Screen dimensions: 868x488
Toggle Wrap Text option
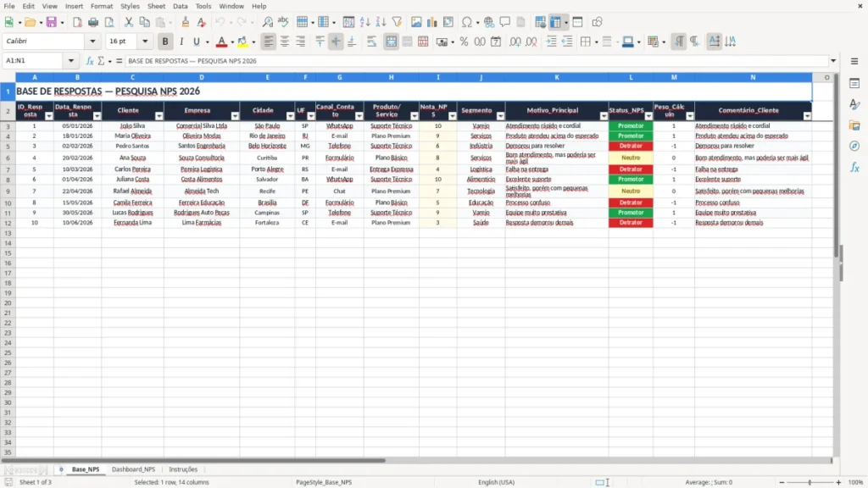(x=371, y=42)
